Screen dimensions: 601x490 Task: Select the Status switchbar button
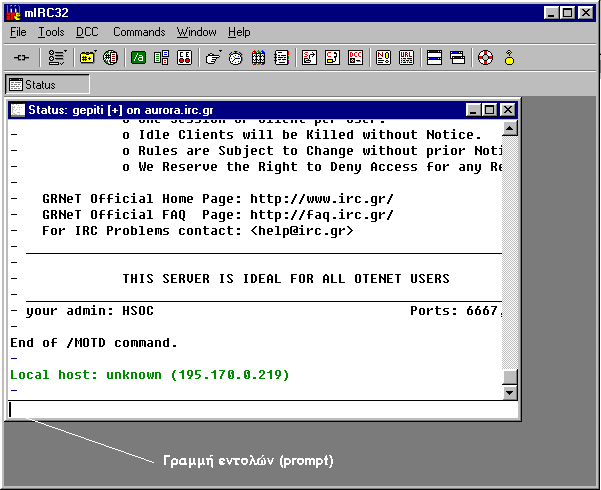click(47, 84)
